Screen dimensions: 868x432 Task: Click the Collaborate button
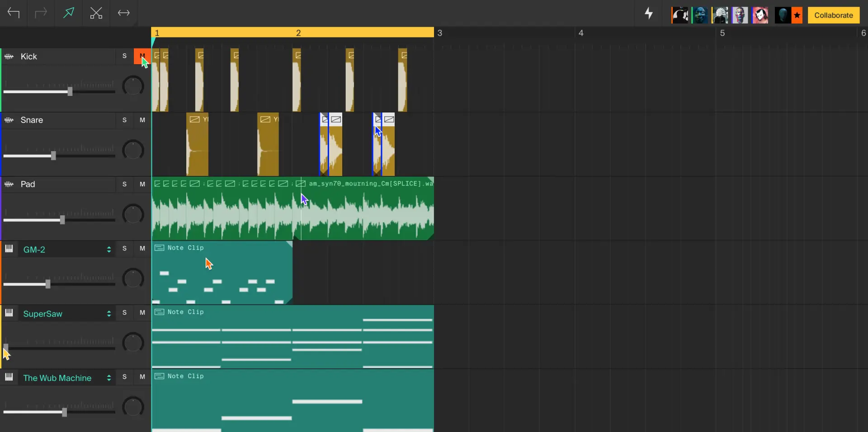click(x=833, y=15)
